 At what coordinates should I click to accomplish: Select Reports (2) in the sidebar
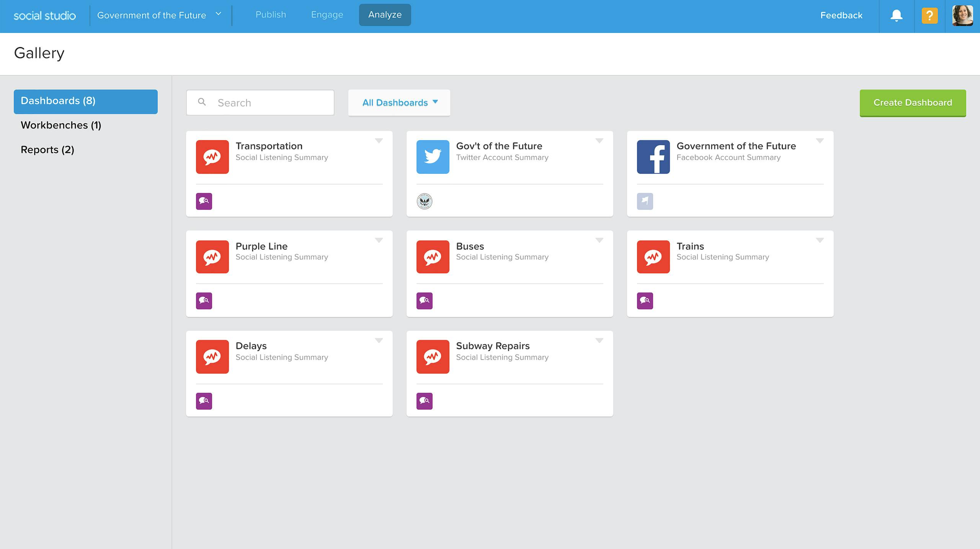47,150
